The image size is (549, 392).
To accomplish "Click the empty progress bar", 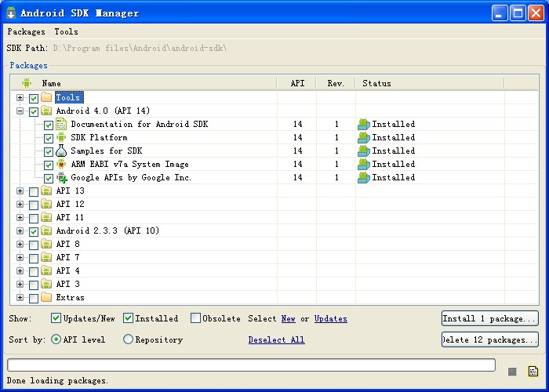I will click(251, 365).
